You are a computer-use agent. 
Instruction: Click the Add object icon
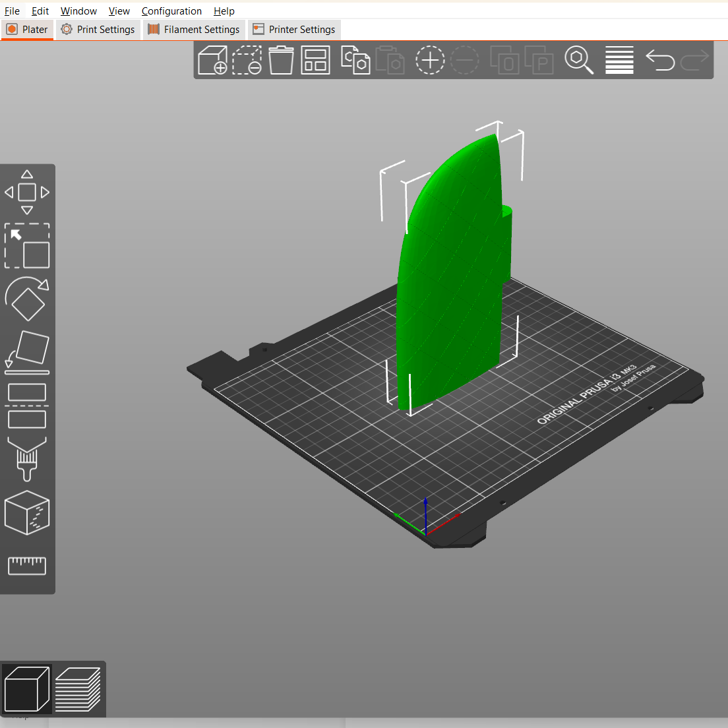pyautogui.click(x=212, y=60)
